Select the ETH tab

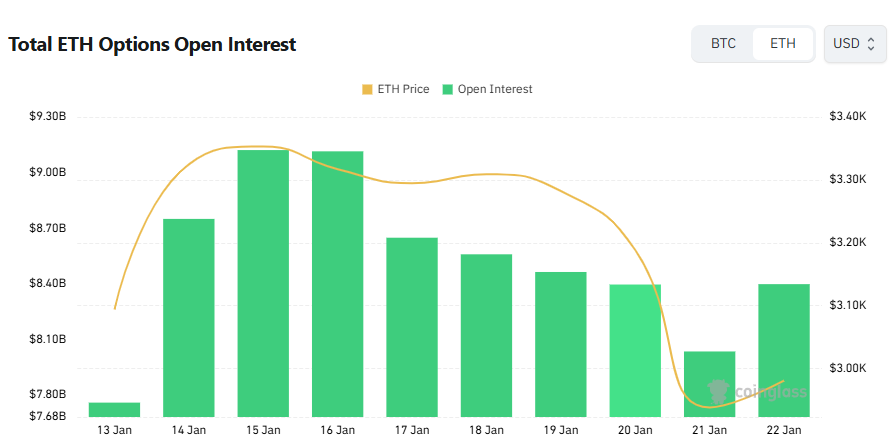click(x=783, y=44)
